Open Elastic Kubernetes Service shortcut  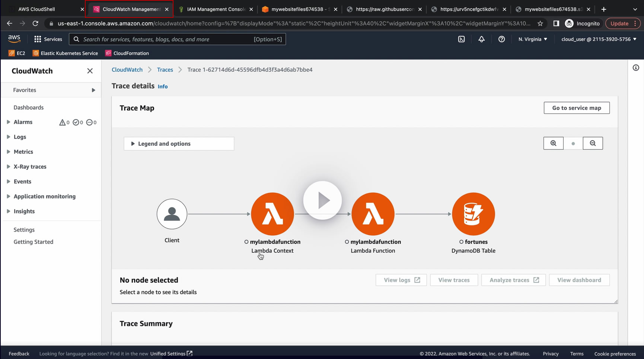[x=66, y=53]
